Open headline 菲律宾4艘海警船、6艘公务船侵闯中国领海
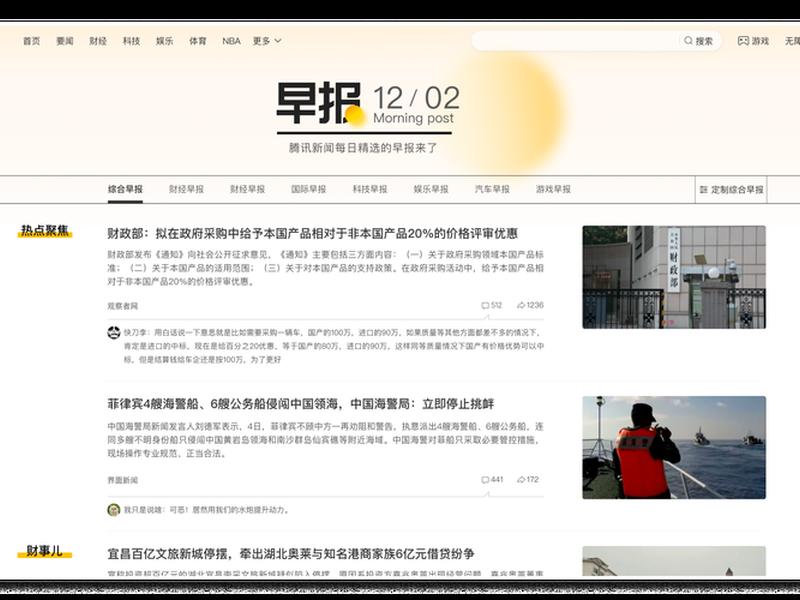This screenshot has width=800, height=600. click(301, 404)
